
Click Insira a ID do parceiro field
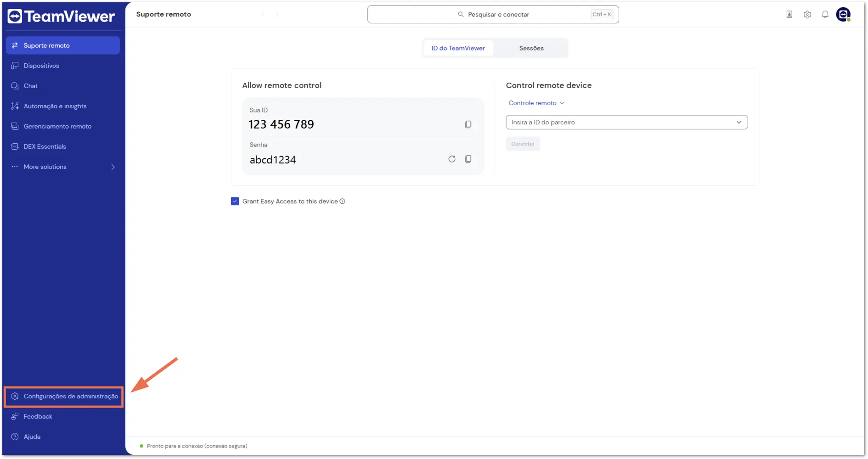(x=627, y=123)
